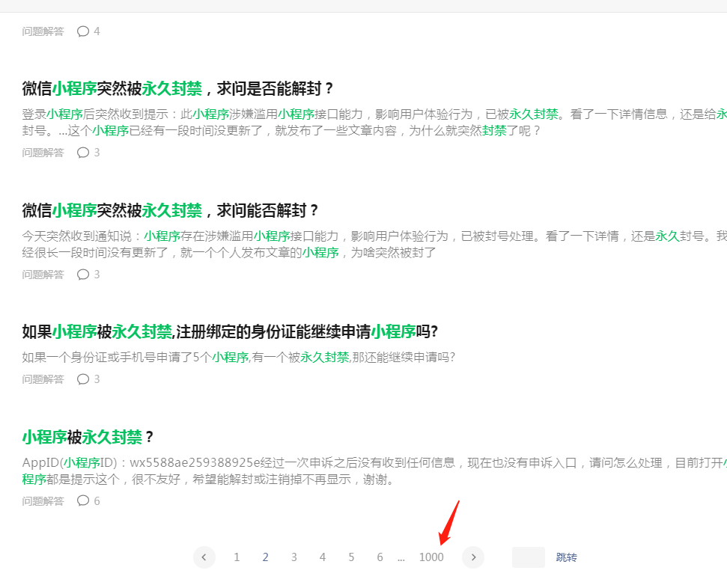Image resolution: width=727 pixels, height=588 pixels.
Task: Go to previous page arrow
Action: pos(204,557)
